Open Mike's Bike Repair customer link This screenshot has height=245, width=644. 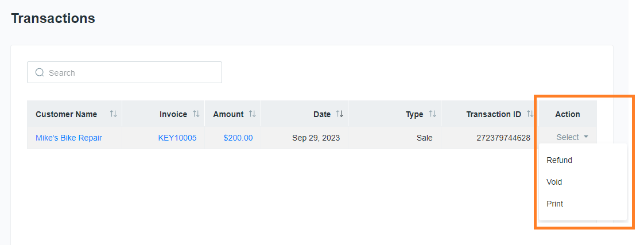(68, 138)
